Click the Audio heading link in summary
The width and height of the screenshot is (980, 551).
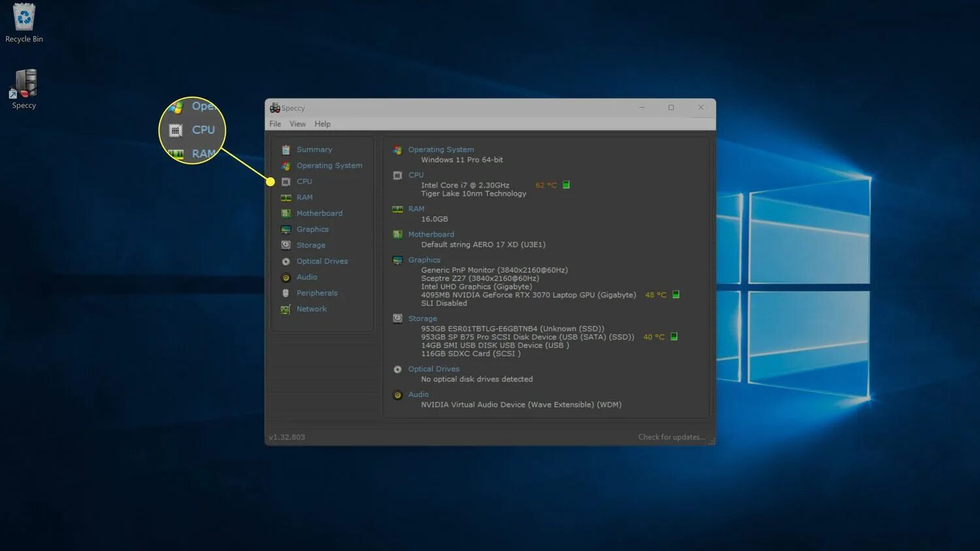[x=418, y=395]
